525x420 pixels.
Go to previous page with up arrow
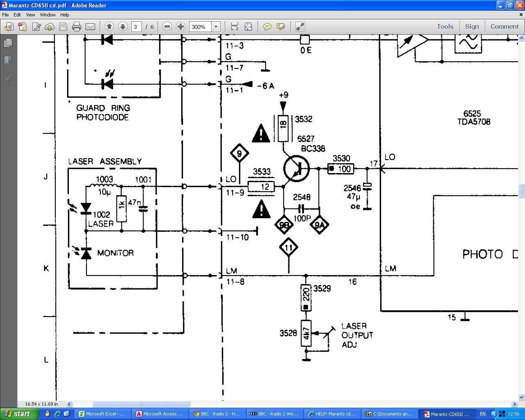pyautogui.click(x=109, y=27)
